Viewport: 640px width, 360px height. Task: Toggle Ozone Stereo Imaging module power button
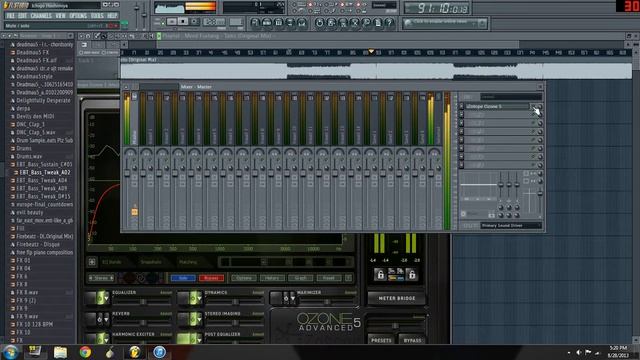click(192, 319)
